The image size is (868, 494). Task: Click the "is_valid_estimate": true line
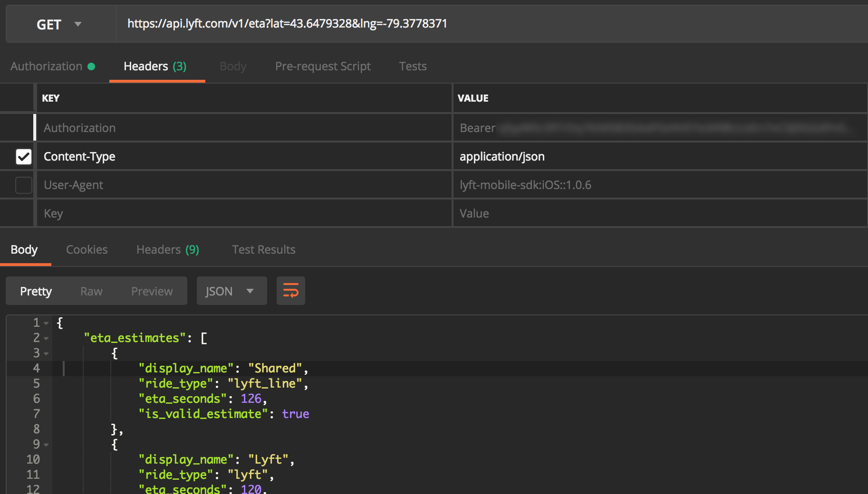pos(224,414)
